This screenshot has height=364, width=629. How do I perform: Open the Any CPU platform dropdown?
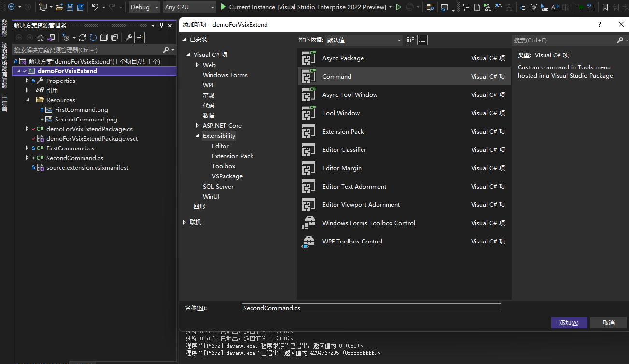[189, 7]
